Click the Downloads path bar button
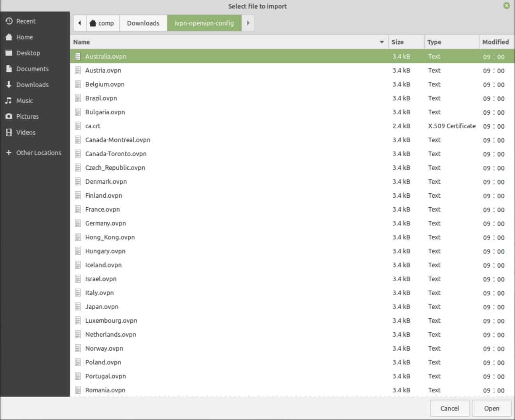515x420 pixels. coord(143,23)
